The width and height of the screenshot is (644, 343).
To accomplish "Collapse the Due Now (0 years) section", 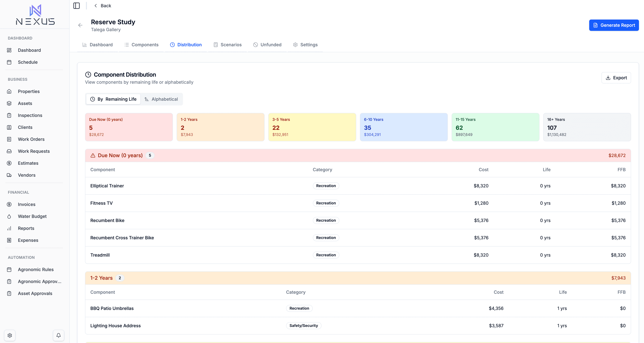I will (x=120, y=155).
